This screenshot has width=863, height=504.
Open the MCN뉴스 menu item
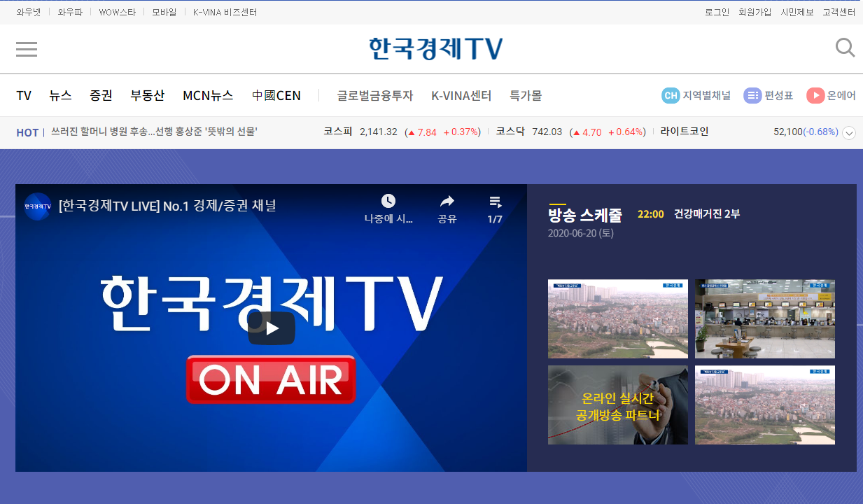(208, 96)
